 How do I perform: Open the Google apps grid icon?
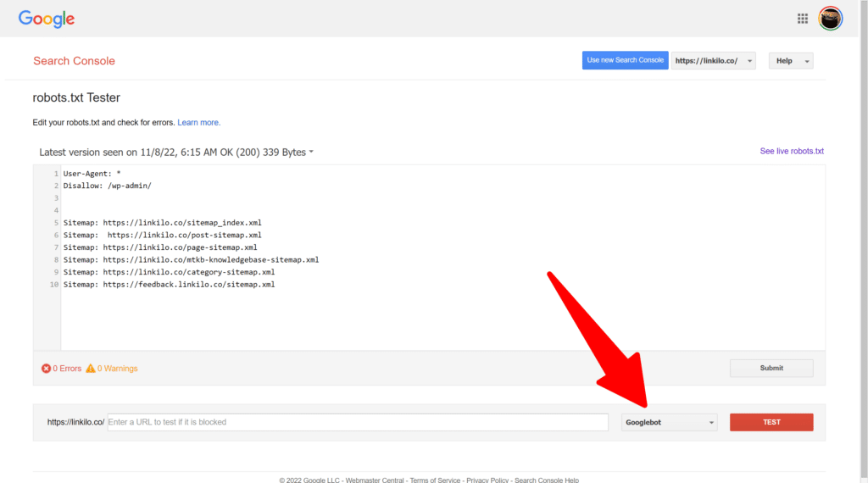pyautogui.click(x=802, y=19)
